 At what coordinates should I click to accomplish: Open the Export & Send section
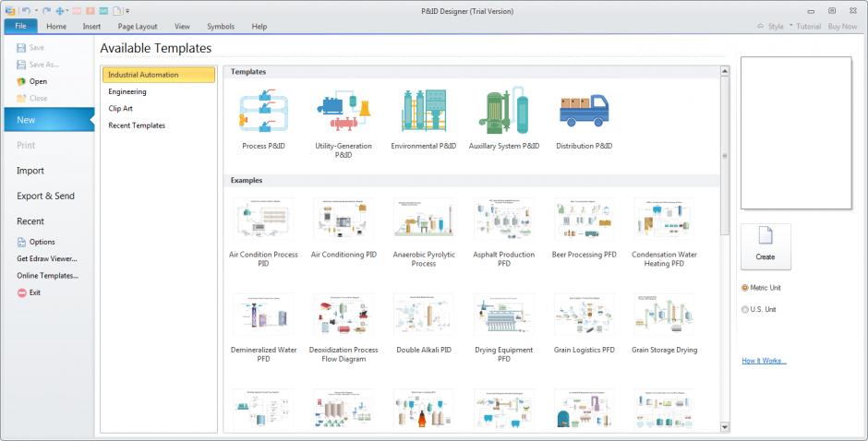tap(45, 196)
